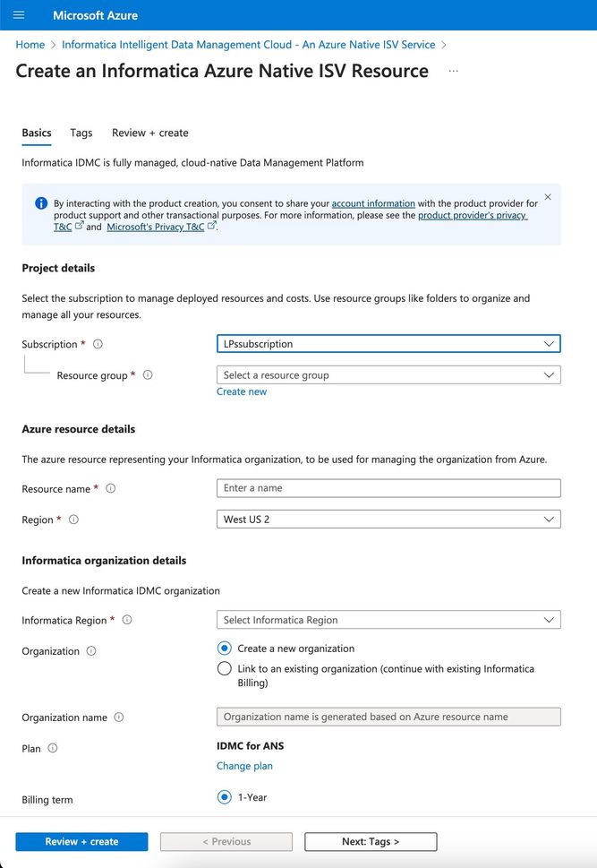Viewport: 597px width, 868px height.
Task: Go to Review + create tab
Action: [150, 133]
